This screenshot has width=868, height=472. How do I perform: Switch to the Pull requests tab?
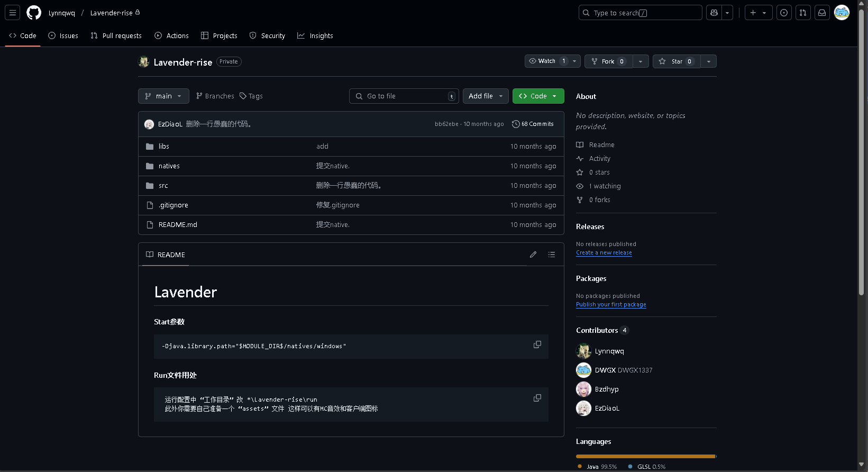[116, 35]
